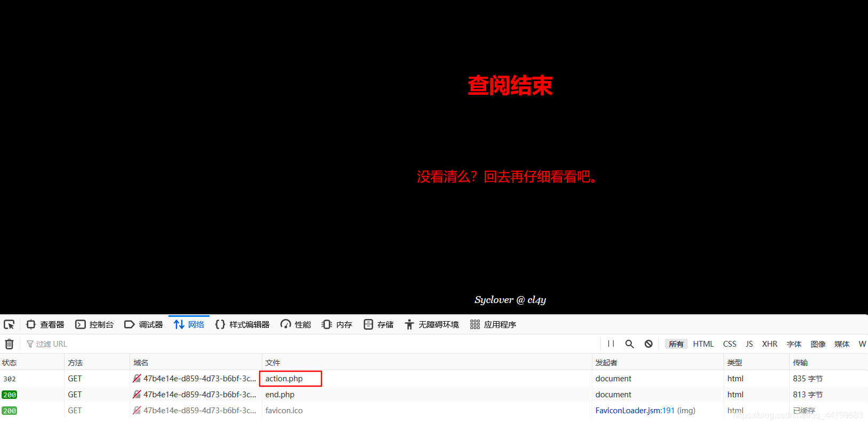Focus the filter URL (过滤 URL) field
Viewport: 868px width, 425px height.
pos(312,344)
